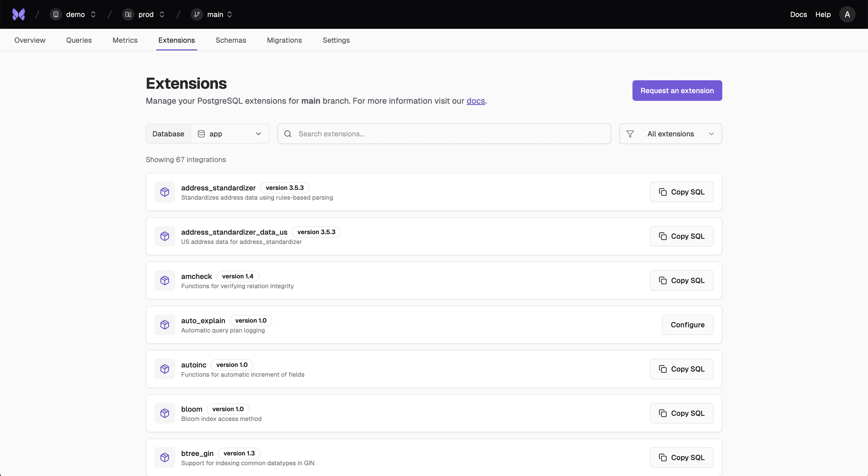The image size is (868, 476).
Task: Click the copy icon inside bloom's Copy SQL button
Action: pos(663,413)
